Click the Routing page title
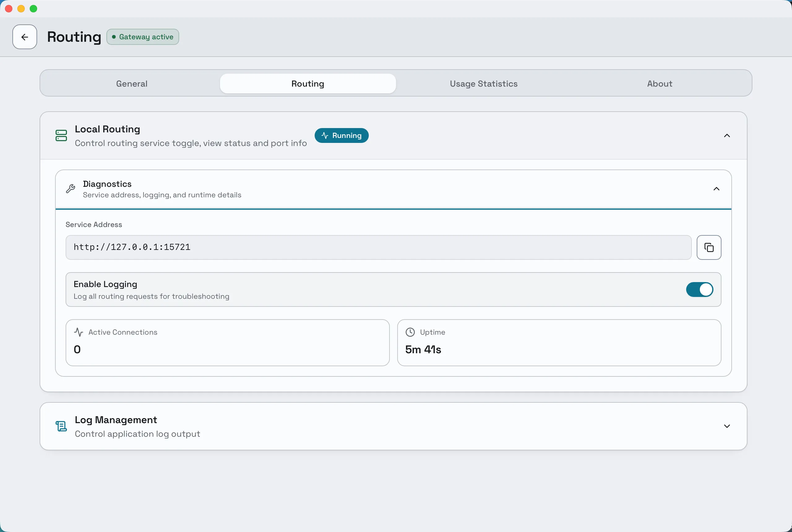The height and width of the screenshot is (532, 792). [x=74, y=37]
